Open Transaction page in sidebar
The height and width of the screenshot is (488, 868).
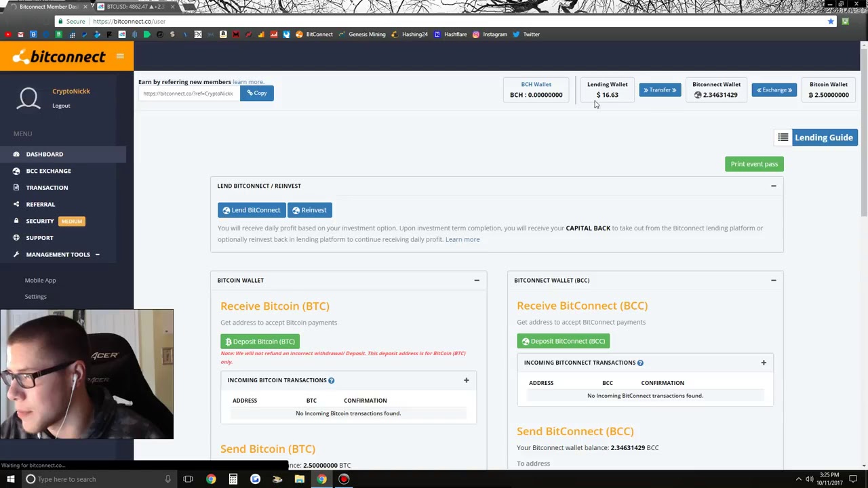[62, 188]
